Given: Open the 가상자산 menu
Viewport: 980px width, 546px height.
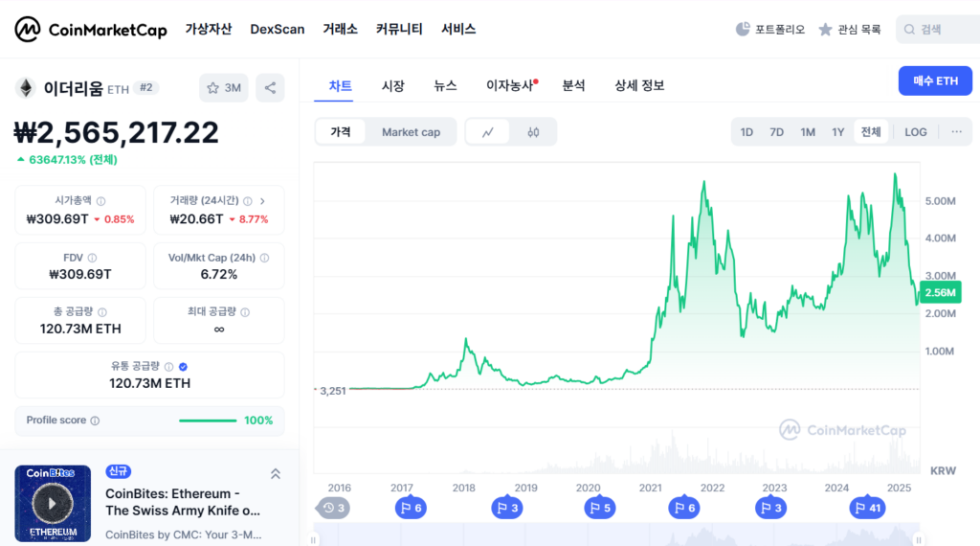Looking at the screenshot, I should tap(208, 30).
